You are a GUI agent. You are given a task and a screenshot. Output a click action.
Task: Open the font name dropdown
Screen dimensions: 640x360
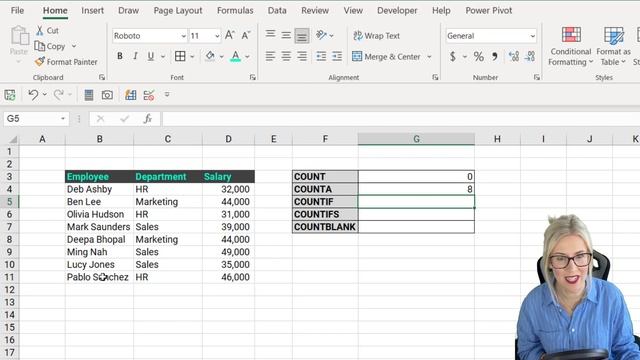pyautogui.click(x=183, y=36)
